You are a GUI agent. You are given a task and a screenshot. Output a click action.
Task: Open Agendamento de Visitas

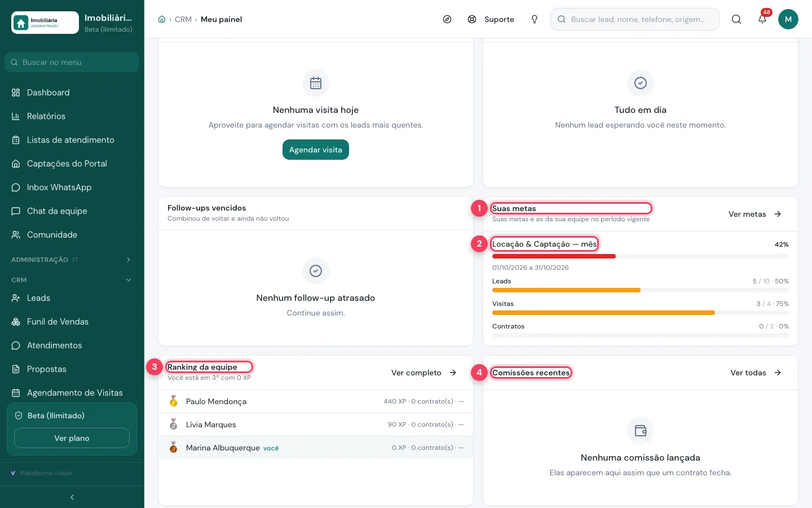(72, 393)
